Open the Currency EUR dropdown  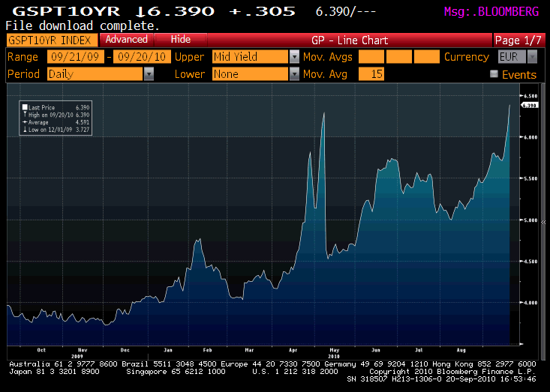pos(531,57)
